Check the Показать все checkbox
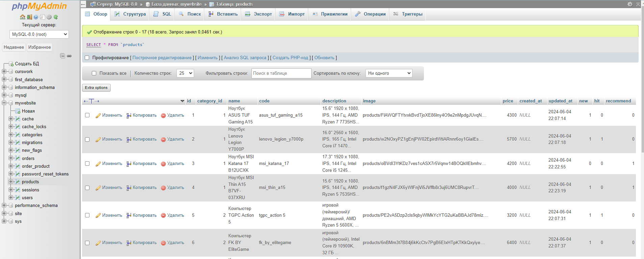The width and height of the screenshot is (644, 259). click(94, 73)
